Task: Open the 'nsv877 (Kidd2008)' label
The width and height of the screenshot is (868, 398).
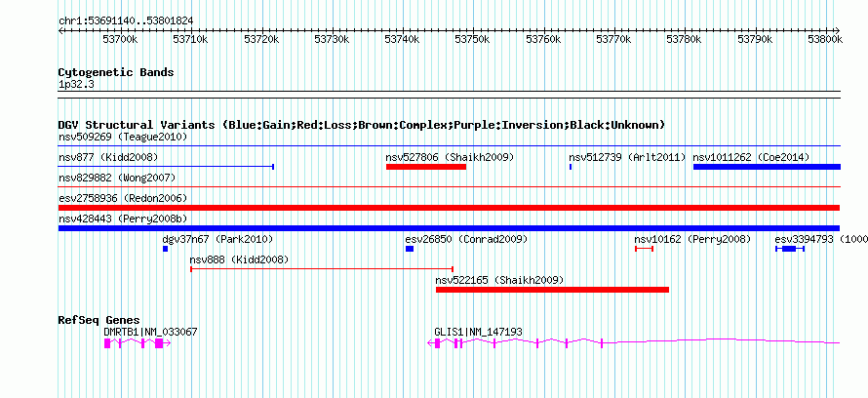Action: click(x=108, y=157)
